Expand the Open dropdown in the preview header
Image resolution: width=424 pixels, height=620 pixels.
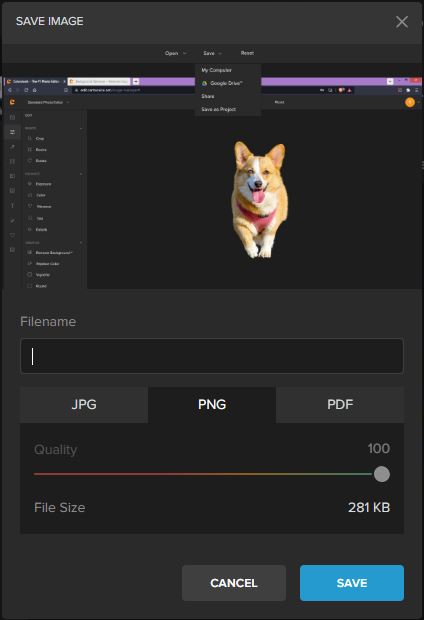point(175,53)
